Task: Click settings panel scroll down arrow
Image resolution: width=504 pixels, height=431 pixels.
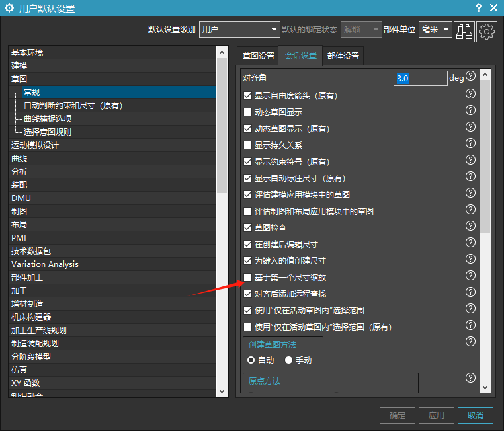Action: click(x=485, y=387)
